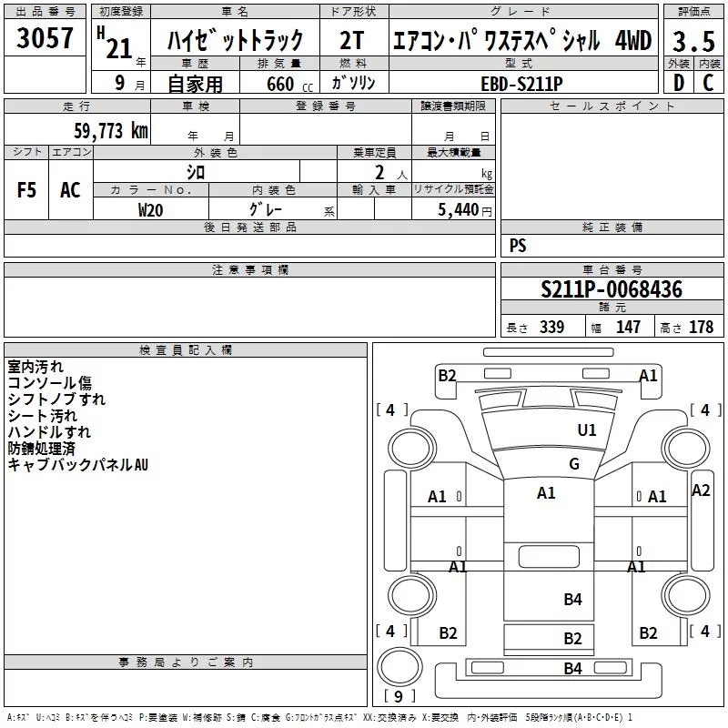Click the spare tire circle labeled 9
The height and width of the screenshot is (728, 728).
pyautogui.click(x=399, y=666)
